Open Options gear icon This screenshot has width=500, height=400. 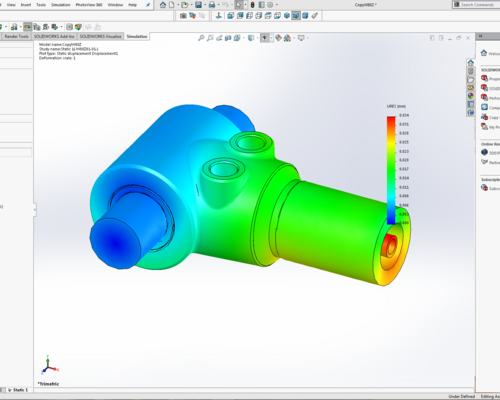[x=270, y=5]
